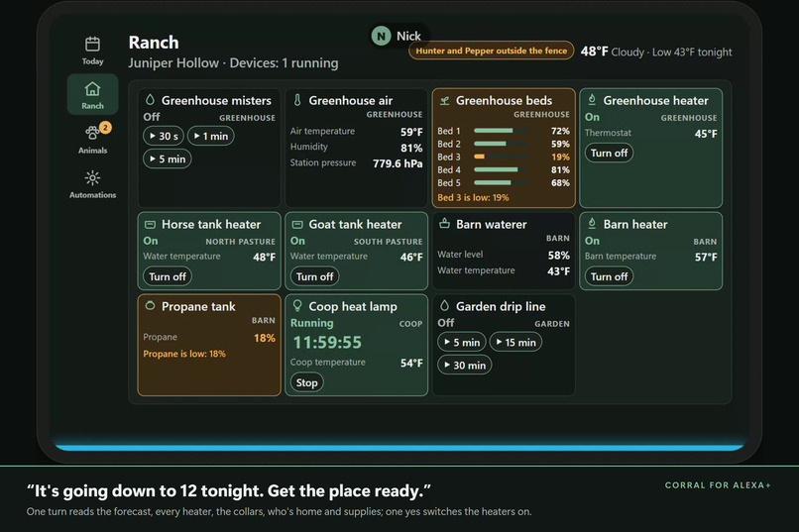799x532 pixels.
Task: Click the Thermostat 45°F value
Action: pyautogui.click(x=706, y=134)
